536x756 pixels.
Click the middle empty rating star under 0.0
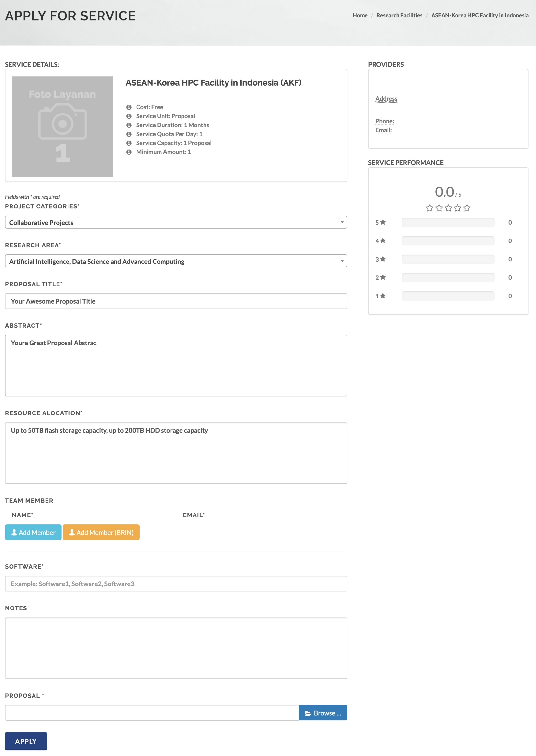[x=448, y=208]
